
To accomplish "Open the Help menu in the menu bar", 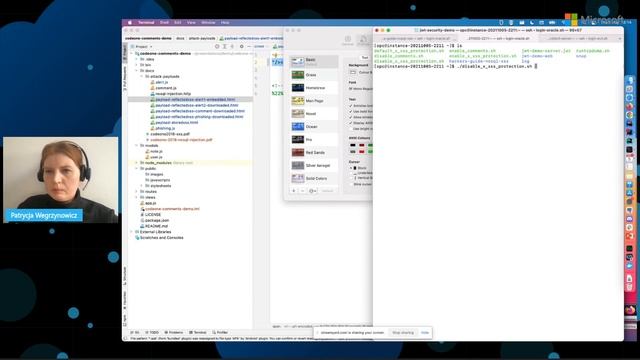I will 225,22.
